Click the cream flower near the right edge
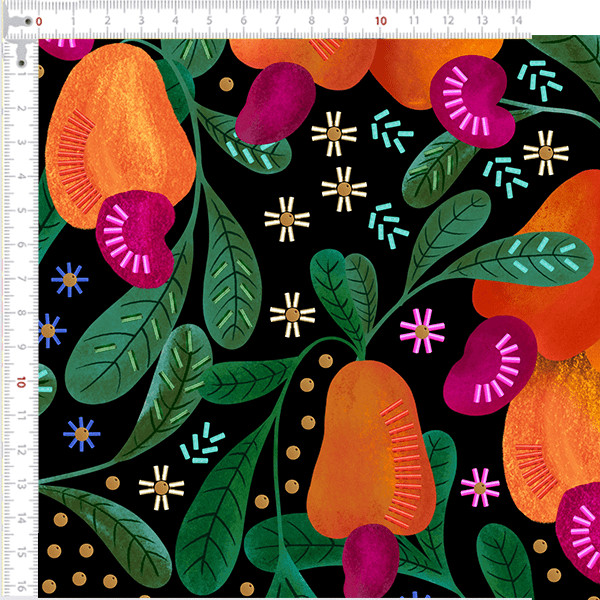The image size is (600, 600). 545,152
